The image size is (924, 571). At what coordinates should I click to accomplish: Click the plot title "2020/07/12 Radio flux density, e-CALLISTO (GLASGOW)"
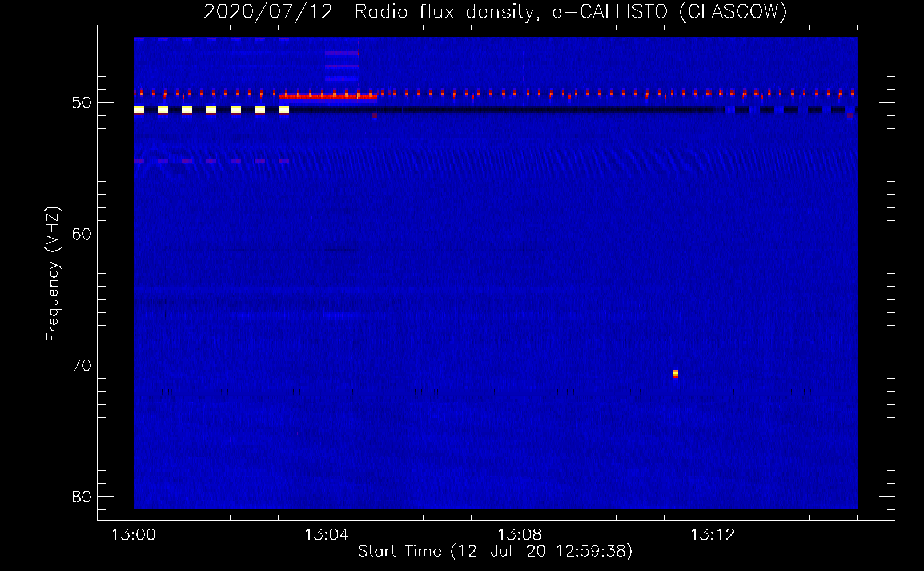point(495,11)
